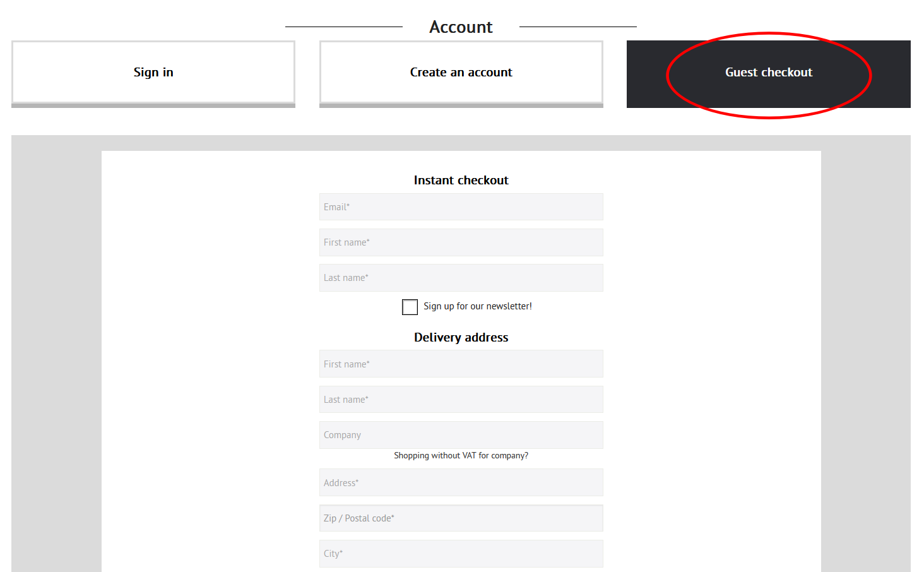
Task: Click the Email input field
Action: (461, 207)
